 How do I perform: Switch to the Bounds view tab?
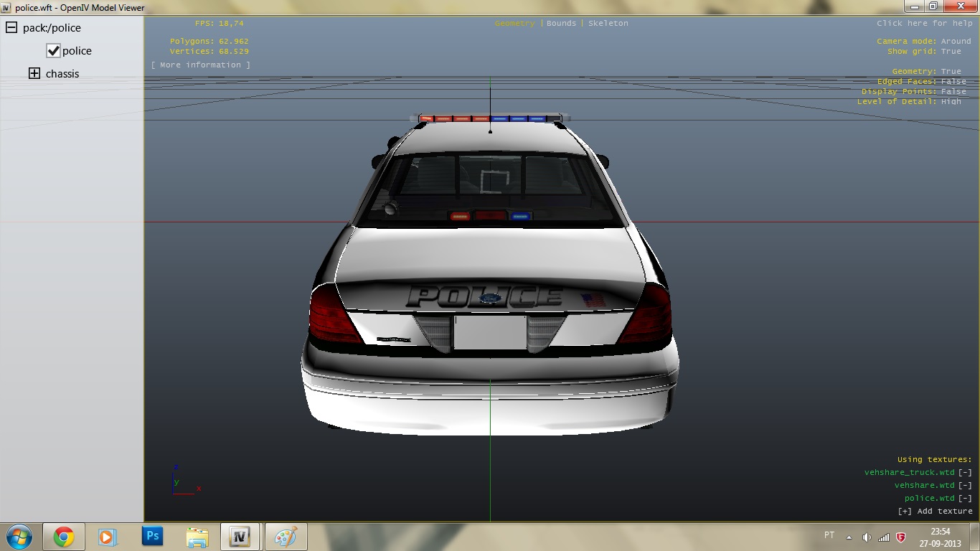click(561, 24)
